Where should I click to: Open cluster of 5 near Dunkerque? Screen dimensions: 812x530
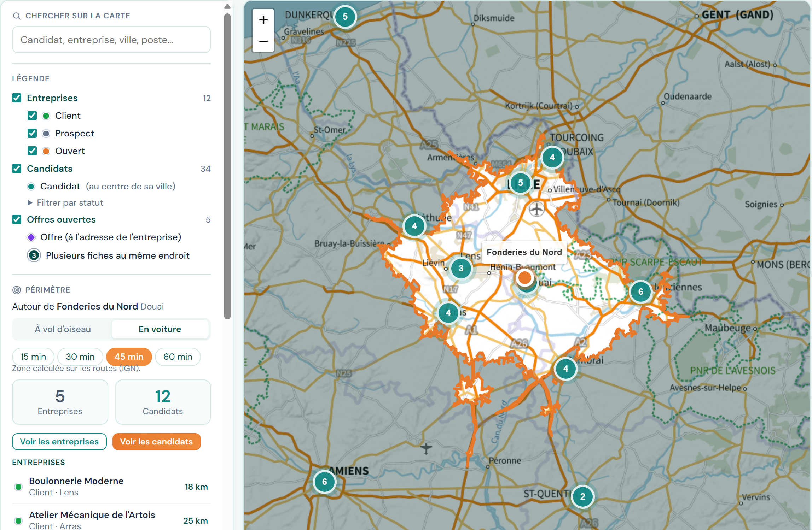tap(345, 17)
